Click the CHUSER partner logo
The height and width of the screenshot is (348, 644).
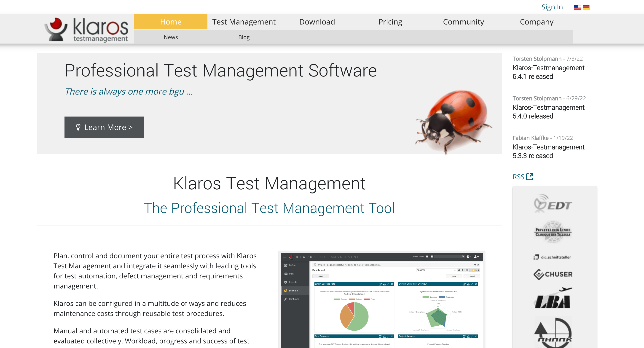tap(553, 274)
